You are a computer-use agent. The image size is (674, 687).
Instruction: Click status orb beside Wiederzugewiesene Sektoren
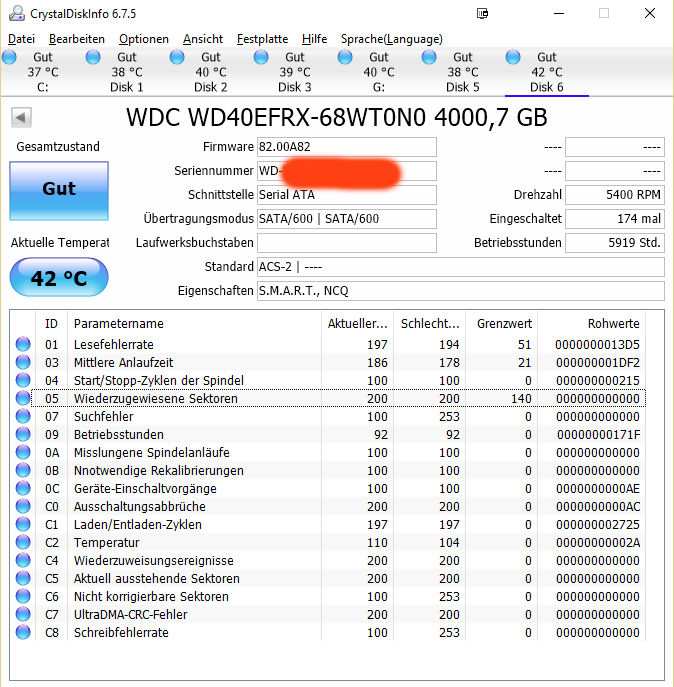[x=23, y=398]
